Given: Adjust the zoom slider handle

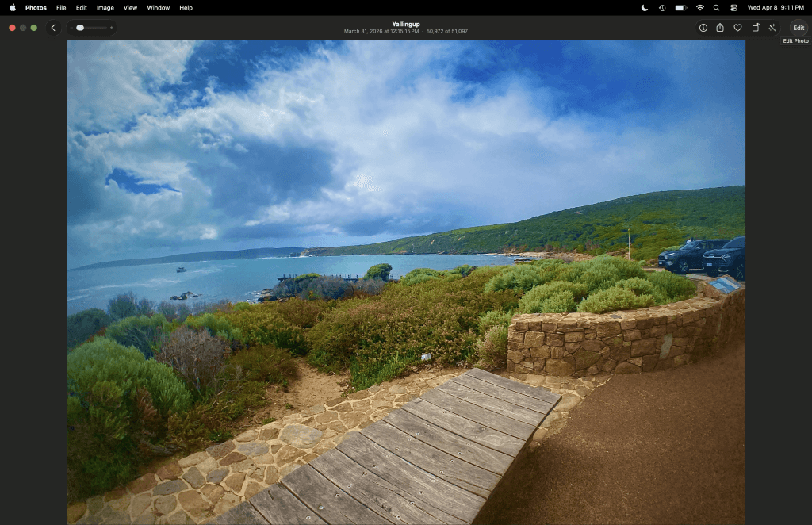Looking at the screenshot, I should tap(79, 28).
